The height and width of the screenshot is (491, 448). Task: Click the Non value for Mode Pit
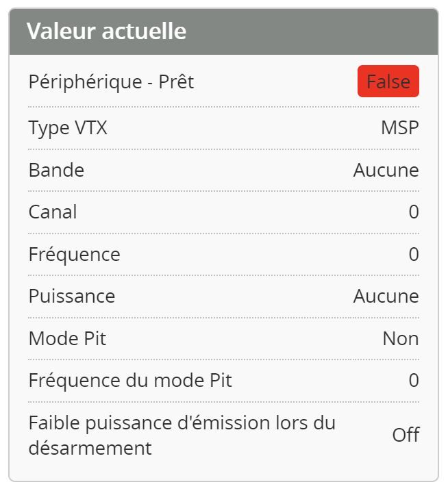click(x=401, y=339)
